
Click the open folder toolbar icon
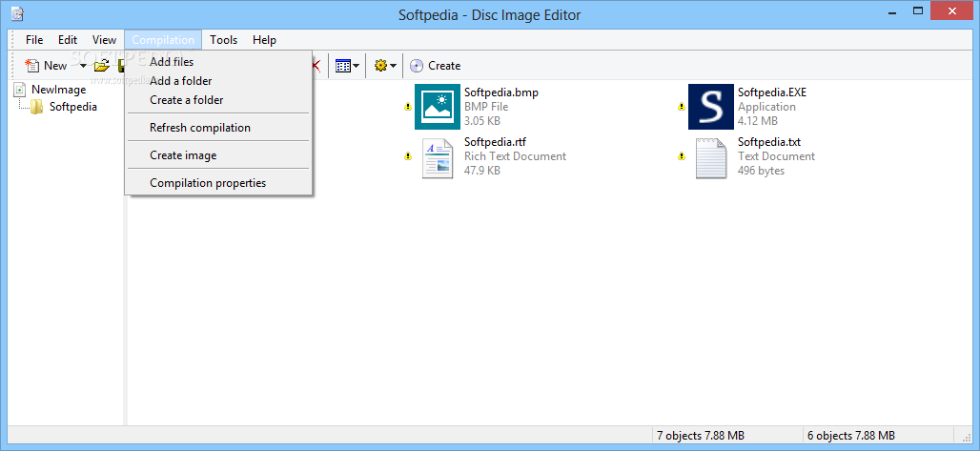pyautogui.click(x=102, y=66)
